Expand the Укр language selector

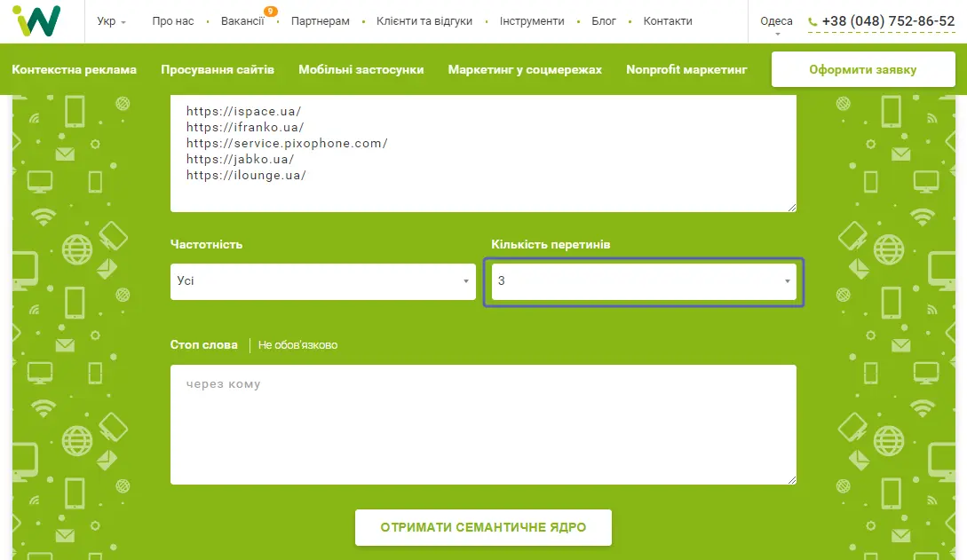tap(111, 21)
